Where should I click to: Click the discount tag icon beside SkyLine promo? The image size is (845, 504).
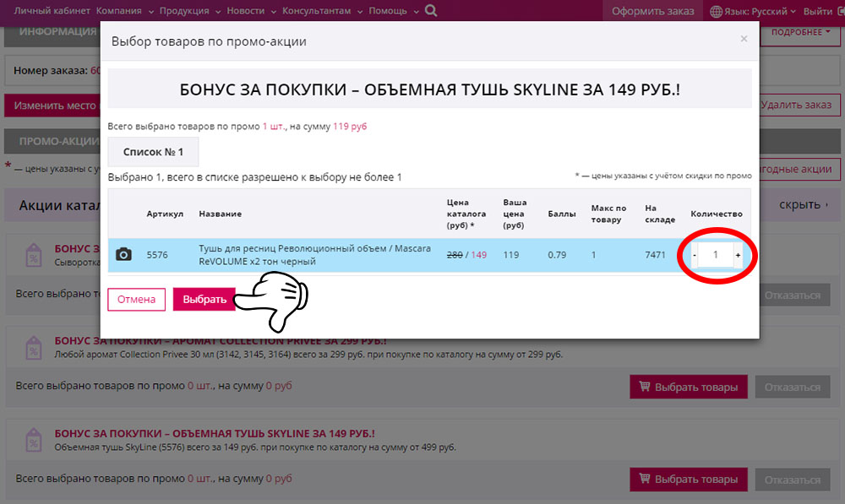pyautogui.click(x=34, y=440)
